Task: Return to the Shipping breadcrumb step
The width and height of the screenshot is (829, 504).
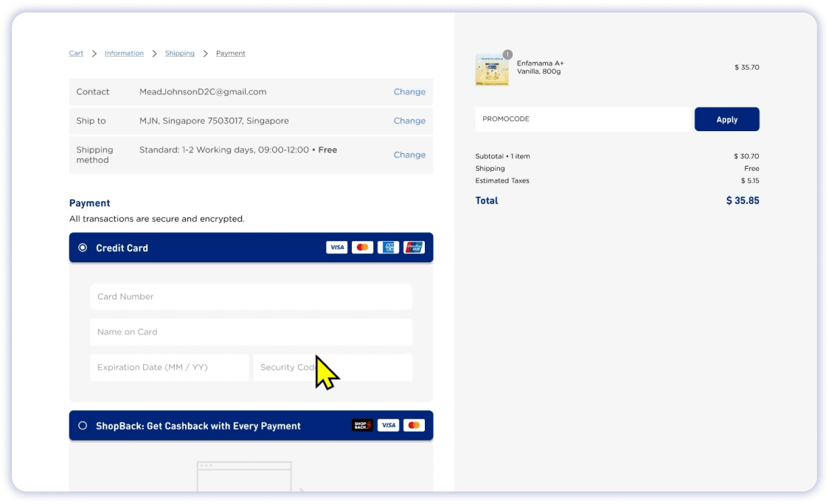Action: point(180,53)
